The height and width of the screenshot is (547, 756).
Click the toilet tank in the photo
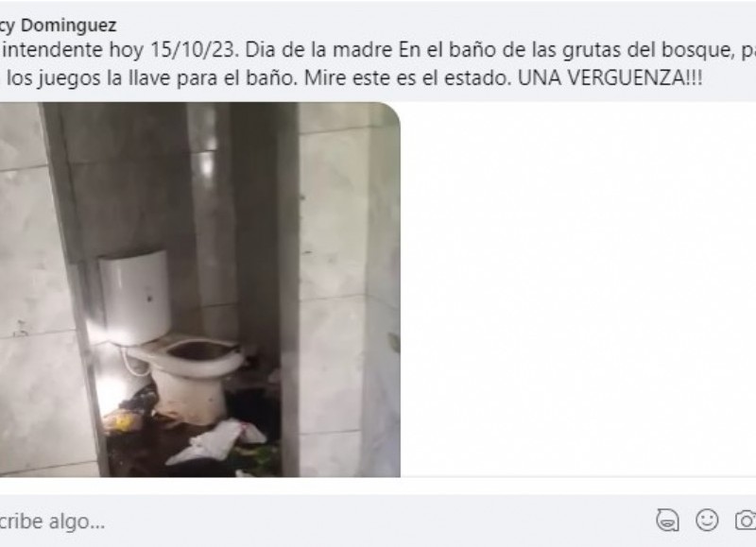[x=134, y=297]
